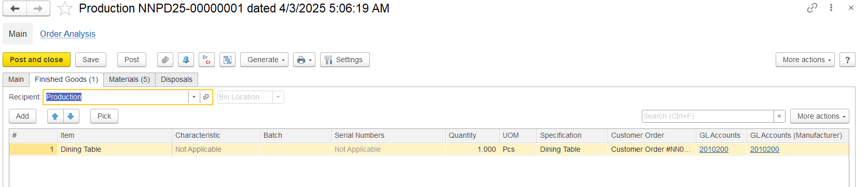The height and width of the screenshot is (187, 868).
Task: Open the Order Analysis link
Action: (x=67, y=34)
